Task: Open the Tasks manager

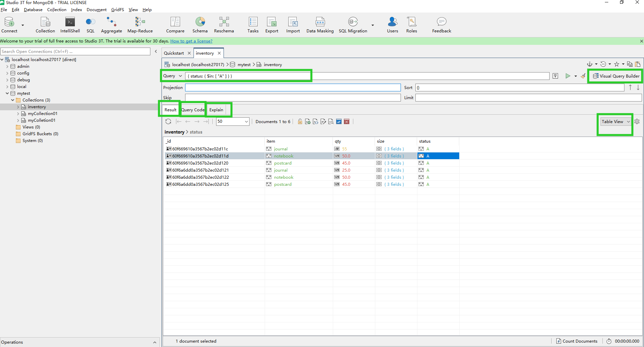Action: point(253,25)
